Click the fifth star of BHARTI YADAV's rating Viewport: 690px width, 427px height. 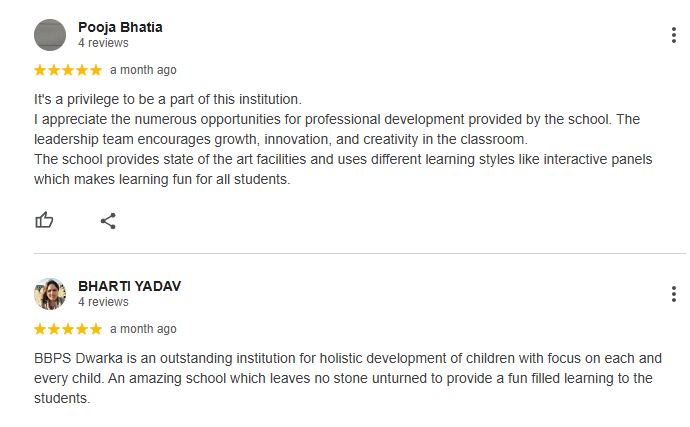point(96,329)
